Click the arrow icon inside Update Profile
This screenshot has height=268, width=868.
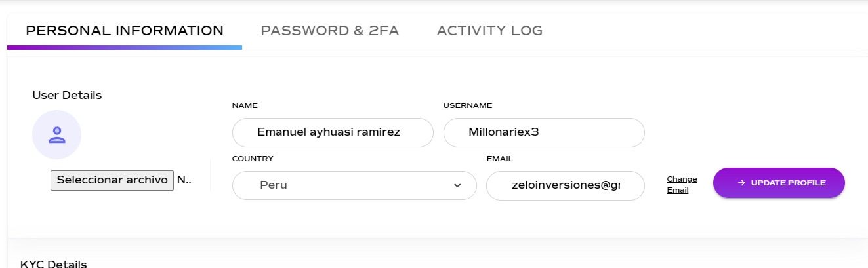[x=741, y=183]
